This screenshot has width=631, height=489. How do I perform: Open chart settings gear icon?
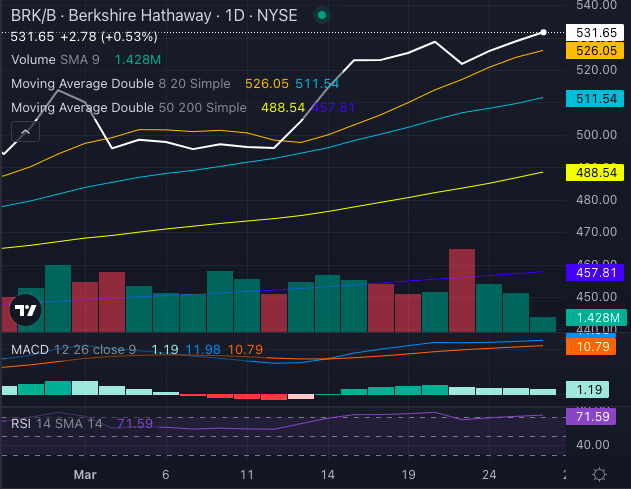pos(598,474)
